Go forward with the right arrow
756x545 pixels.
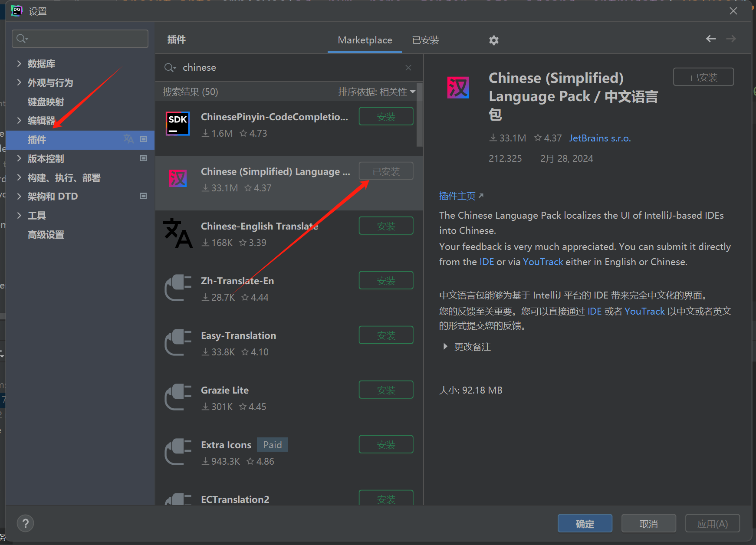pos(731,39)
